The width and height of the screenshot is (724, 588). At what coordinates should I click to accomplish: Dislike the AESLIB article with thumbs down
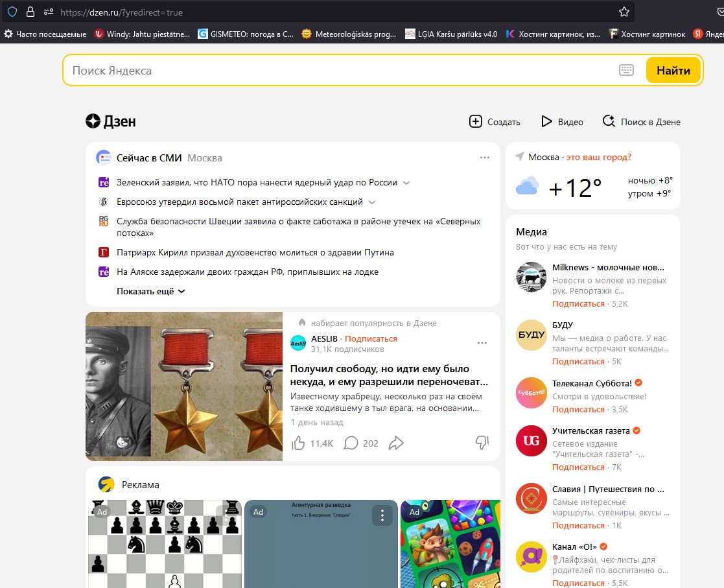click(x=482, y=443)
